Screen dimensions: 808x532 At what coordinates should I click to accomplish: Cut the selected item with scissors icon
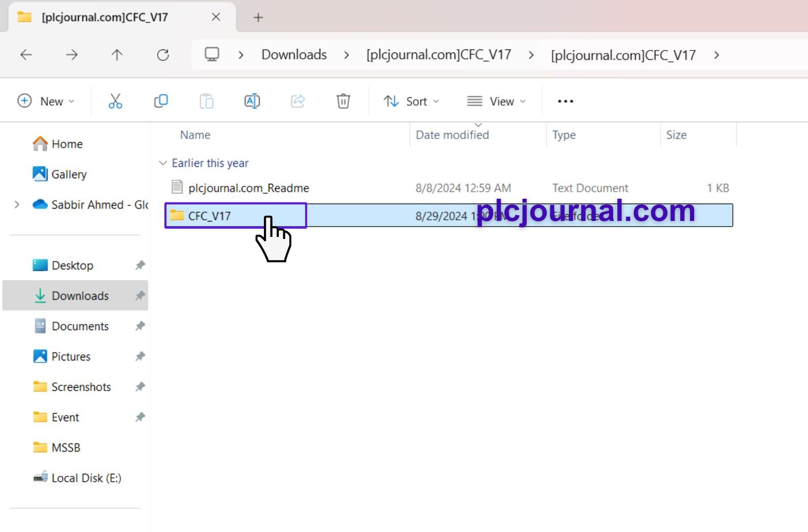pyautogui.click(x=115, y=101)
